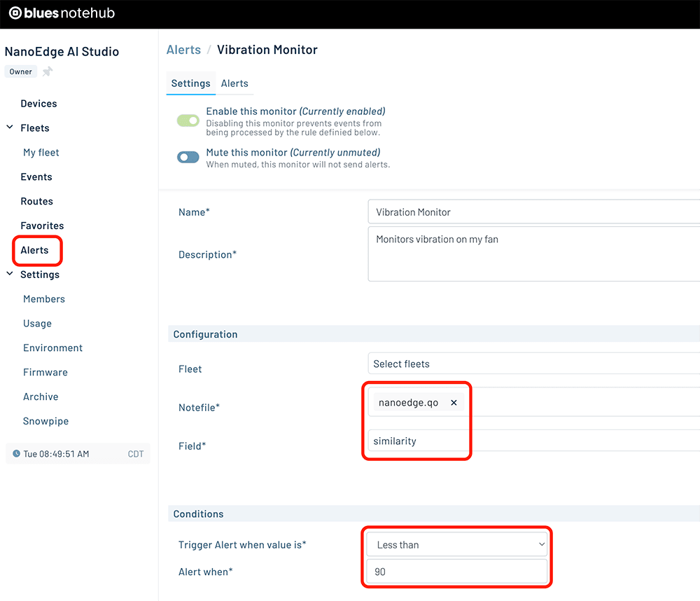Click the pin icon next to Owner
Screen dimensions: 700x601
[x=48, y=71]
